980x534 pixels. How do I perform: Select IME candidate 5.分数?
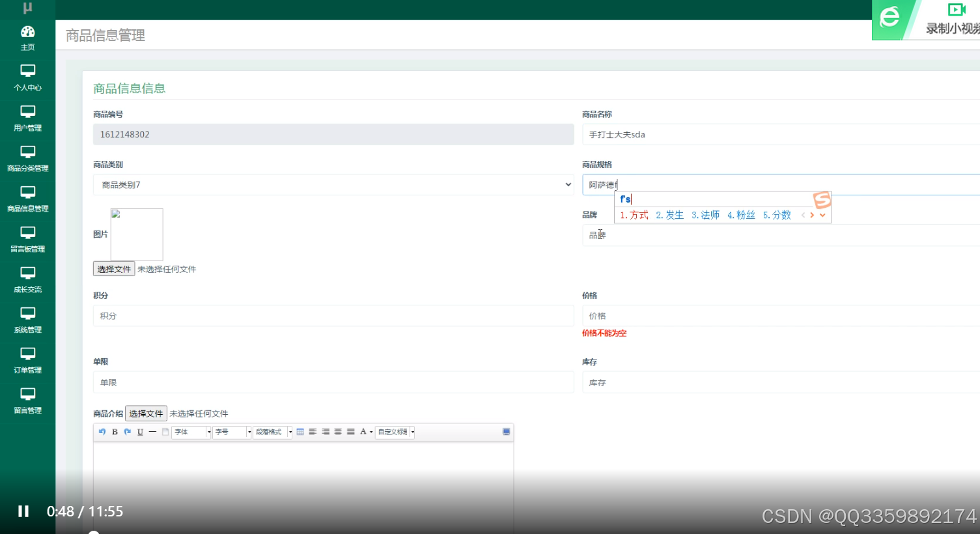[777, 215]
